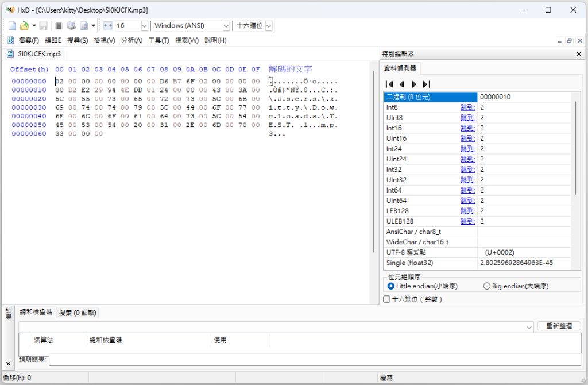Screen dimensions: 588x385
Task: Jump to first byte in data inspector
Action: (389, 84)
